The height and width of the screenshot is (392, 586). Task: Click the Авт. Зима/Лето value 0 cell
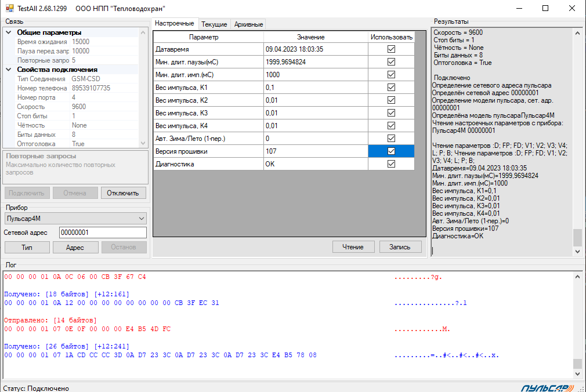[x=316, y=138]
